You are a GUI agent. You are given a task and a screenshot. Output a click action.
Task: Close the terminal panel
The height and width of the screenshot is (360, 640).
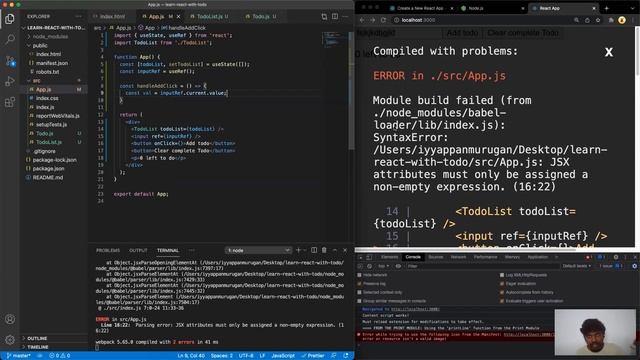pos(345,250)
